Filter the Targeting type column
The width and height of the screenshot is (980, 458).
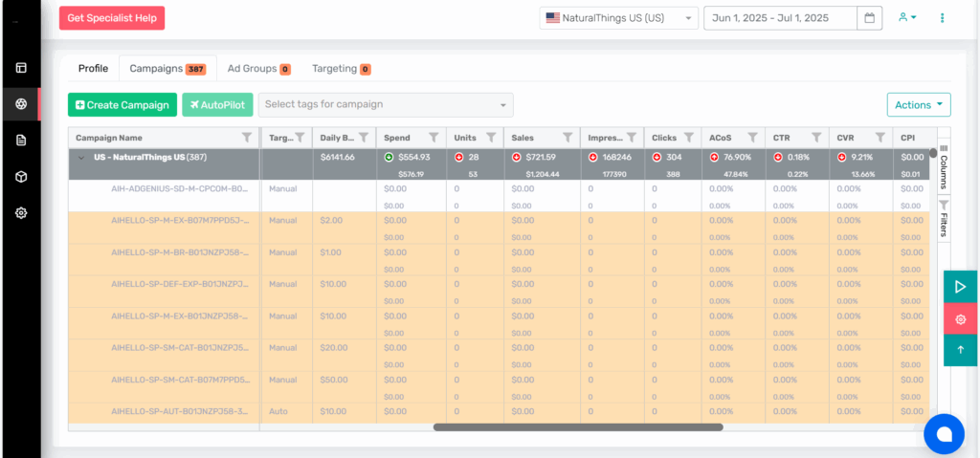coord(300,138)
